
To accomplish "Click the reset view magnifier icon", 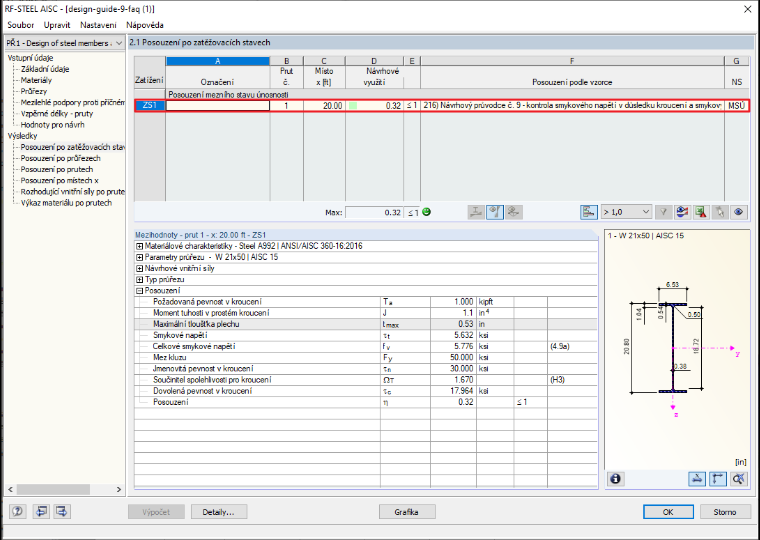I will click(x=739, y=479).
